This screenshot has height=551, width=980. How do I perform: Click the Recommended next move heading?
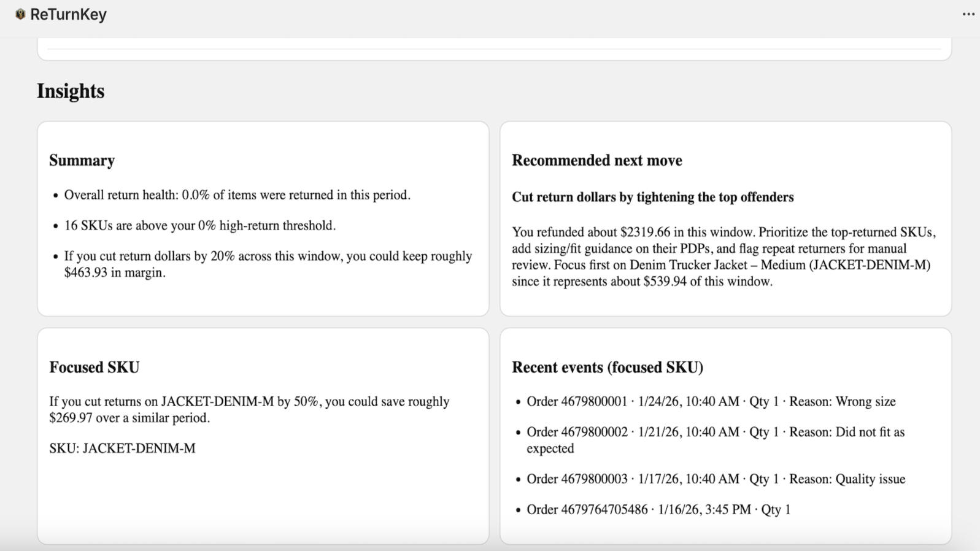click(x=596, y=160)
